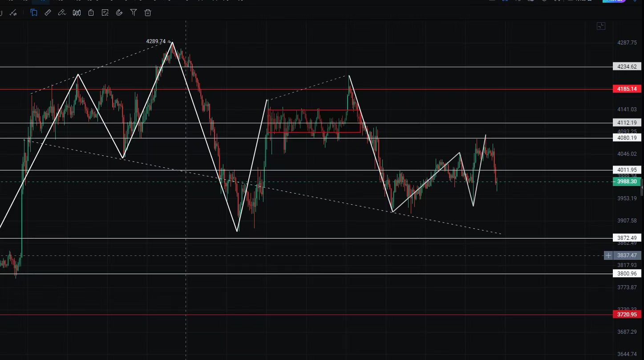This screenshot has height=360, width=644.
Task: Open the candlestick chart style icon
Action: (x=77, y=12)
